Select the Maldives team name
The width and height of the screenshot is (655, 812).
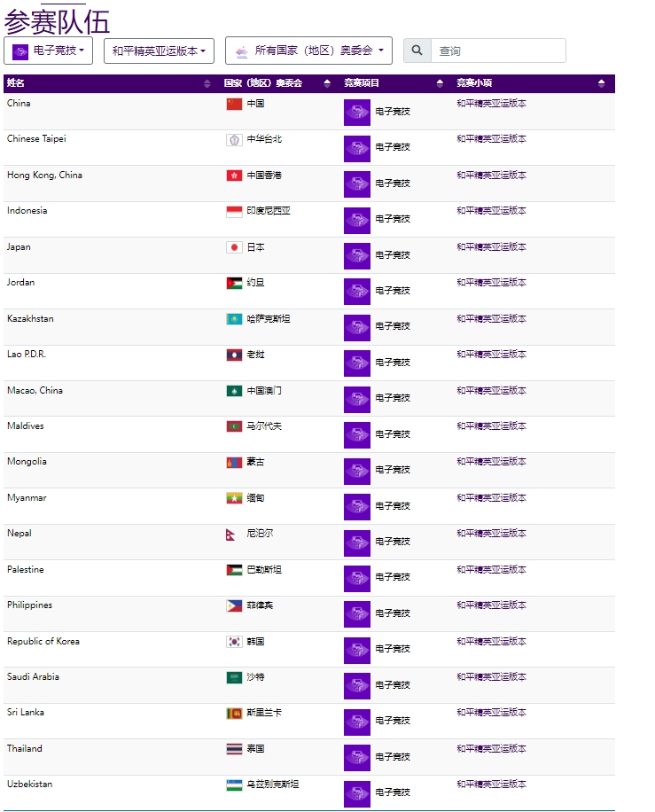pyautogui.click(x=26, y=426)
